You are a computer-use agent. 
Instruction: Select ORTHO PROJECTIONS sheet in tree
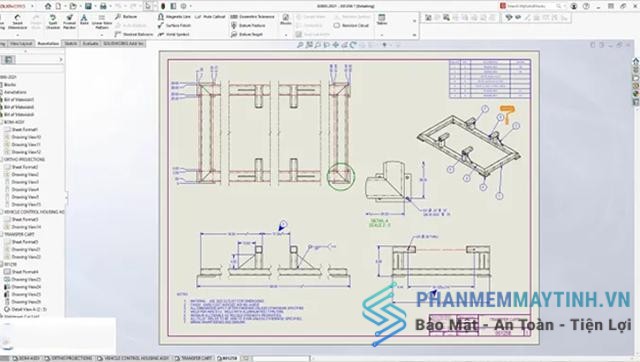23,160
